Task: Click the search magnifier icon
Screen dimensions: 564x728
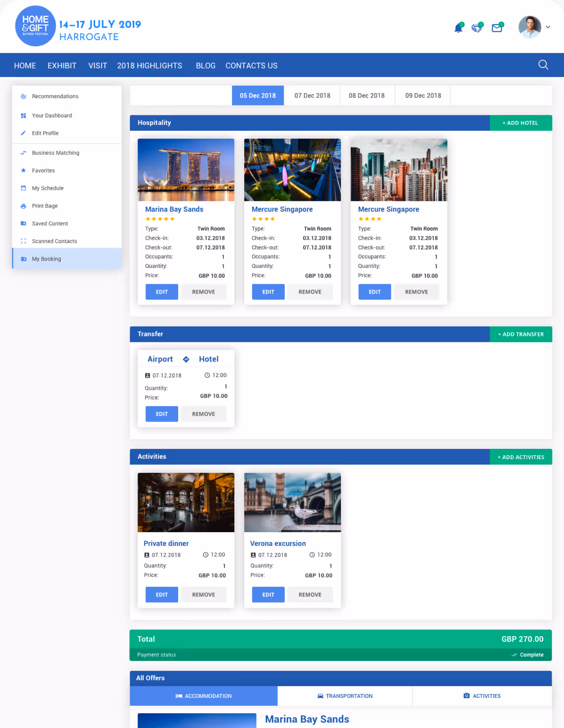Action: pyautogui.click(x=543, y=65)
